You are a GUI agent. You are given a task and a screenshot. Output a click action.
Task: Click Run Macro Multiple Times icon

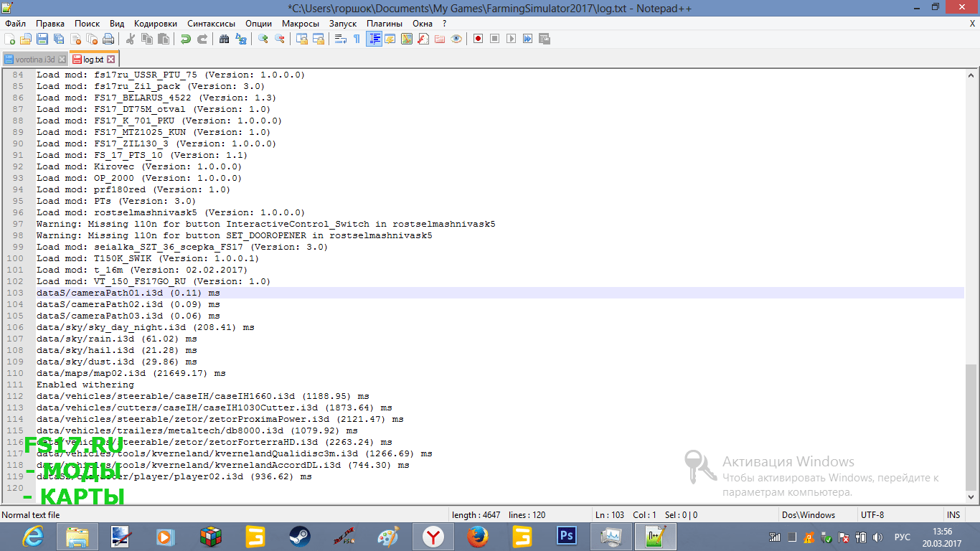pos(528,39)
